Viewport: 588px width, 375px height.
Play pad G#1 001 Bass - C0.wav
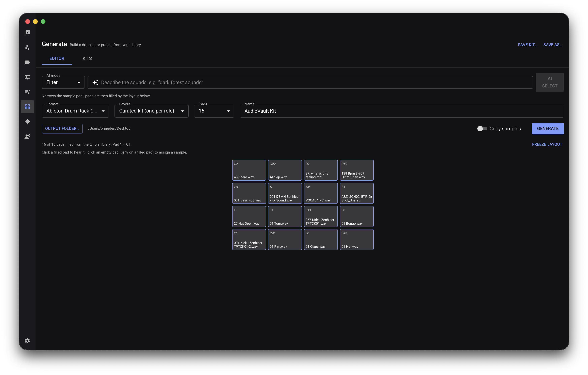[249, 193]
